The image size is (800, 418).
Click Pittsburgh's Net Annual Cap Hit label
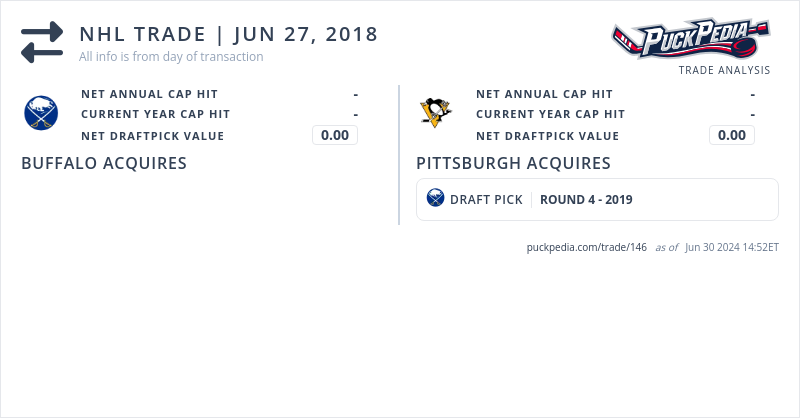544,94
